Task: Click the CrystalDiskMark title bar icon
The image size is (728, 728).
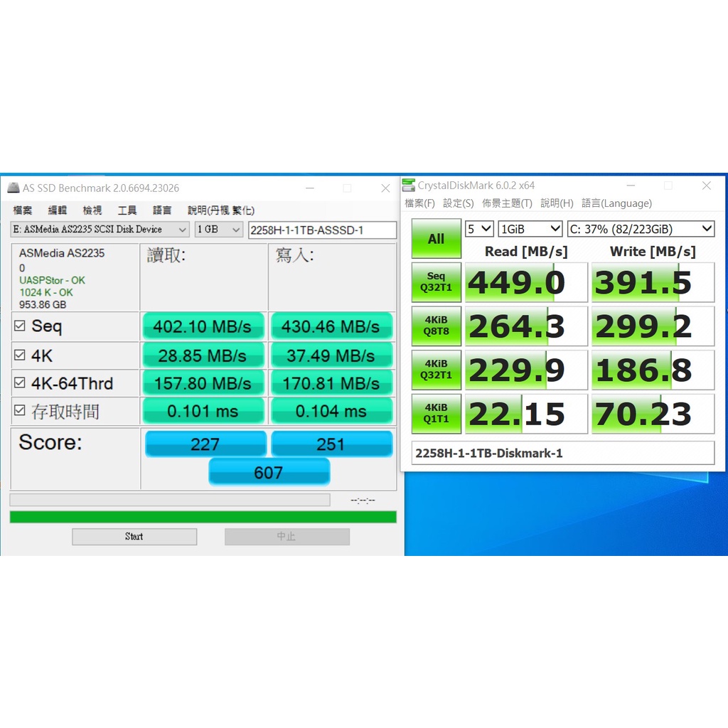Action: (409, 186)
